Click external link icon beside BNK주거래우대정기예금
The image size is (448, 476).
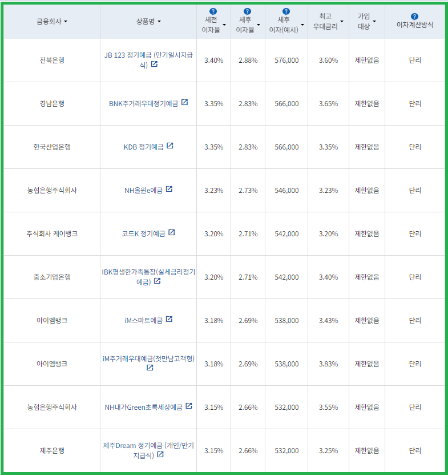(x=184, y=102)
